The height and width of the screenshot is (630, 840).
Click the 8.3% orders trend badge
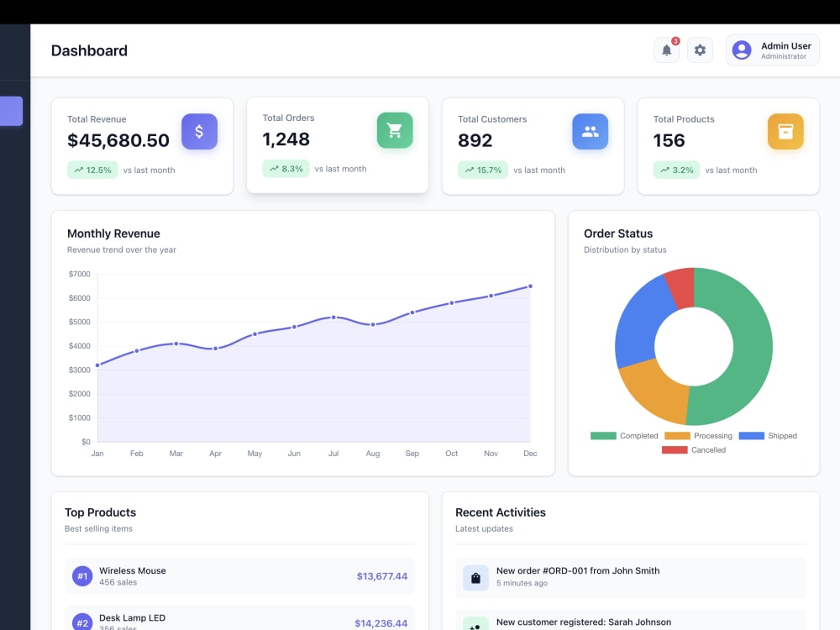(x=286, y=169)
